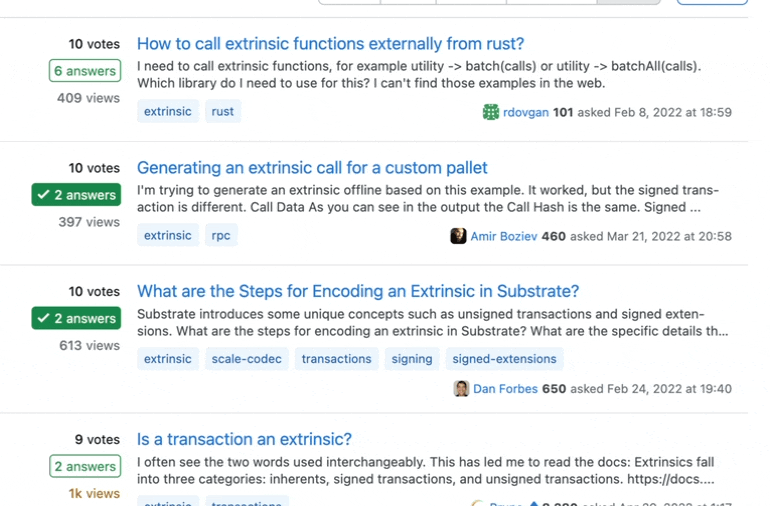Open Amir Boziev's user profile link
The image size is (770, 506).
coord(504,236)
